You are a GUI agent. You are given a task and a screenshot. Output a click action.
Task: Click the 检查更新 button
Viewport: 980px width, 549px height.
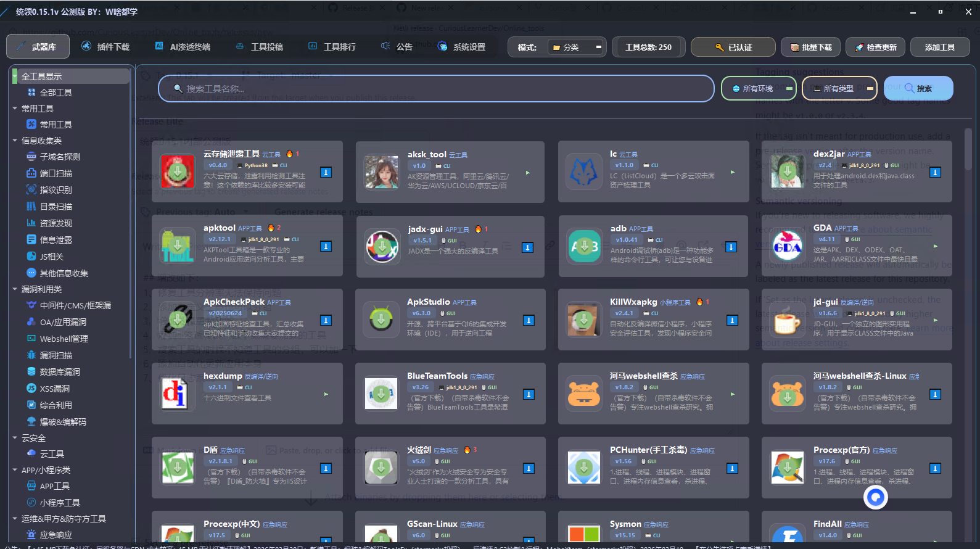(x=875, y=47)
